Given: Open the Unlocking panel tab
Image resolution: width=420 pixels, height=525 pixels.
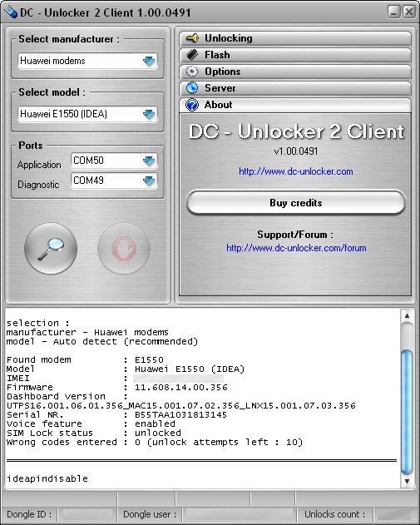Looking at the screenshot, I should pyautogui.click(x=295, y=38).
